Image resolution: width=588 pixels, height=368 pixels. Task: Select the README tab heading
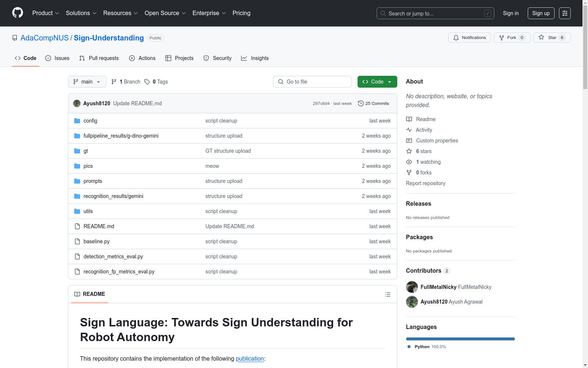[90, 294]
